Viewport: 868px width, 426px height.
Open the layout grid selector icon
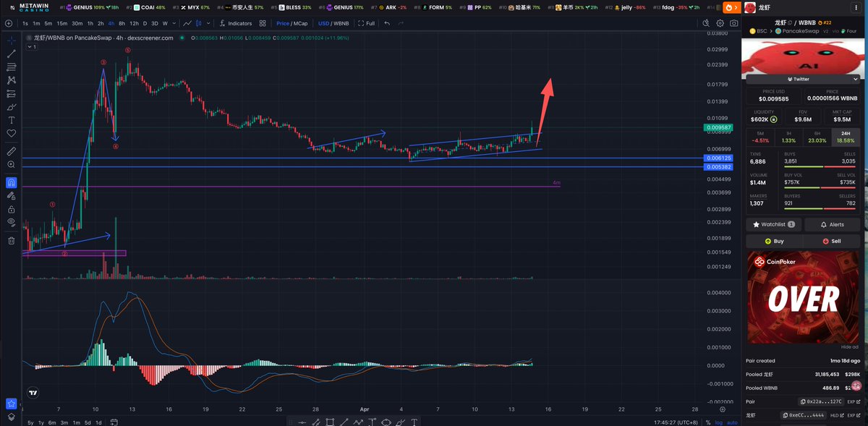click(262, 23)
